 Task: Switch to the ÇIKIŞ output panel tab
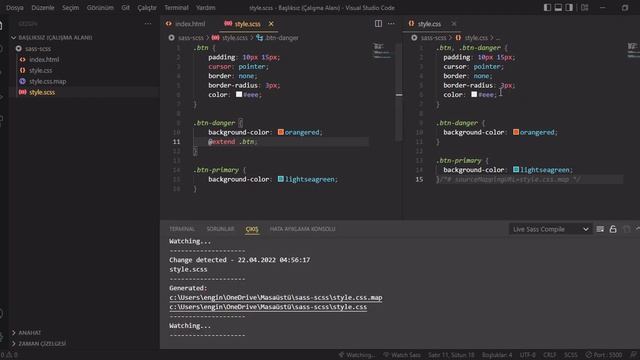pos(252,229)
